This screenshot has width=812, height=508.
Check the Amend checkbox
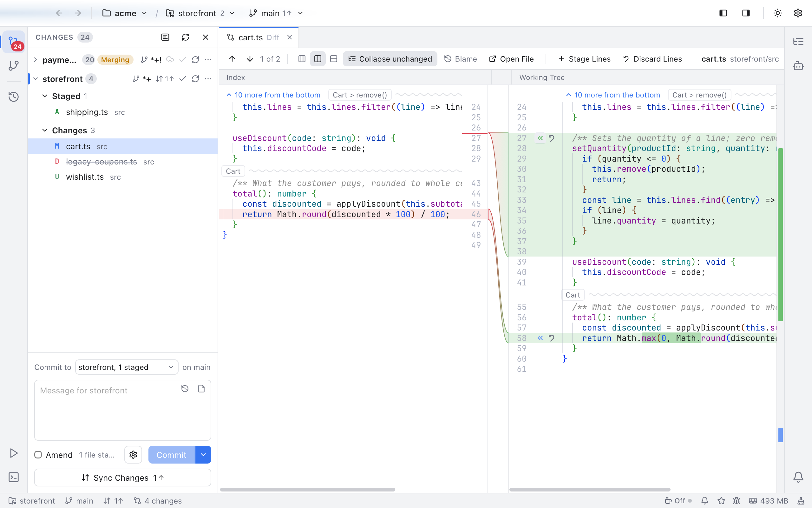pos(38,455)
